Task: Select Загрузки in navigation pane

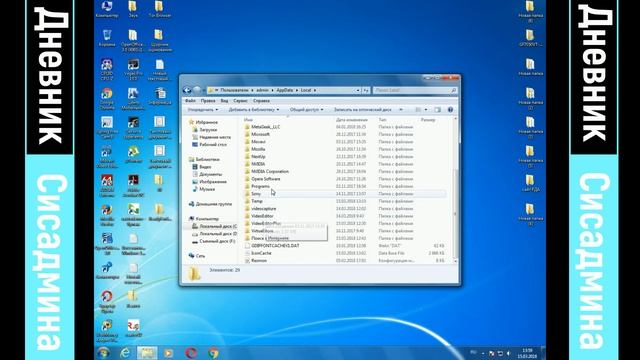Action: point(208,129)
